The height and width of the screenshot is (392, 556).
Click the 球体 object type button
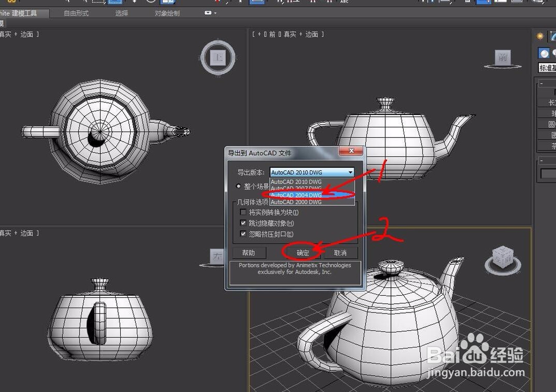(x=547, y=113)
